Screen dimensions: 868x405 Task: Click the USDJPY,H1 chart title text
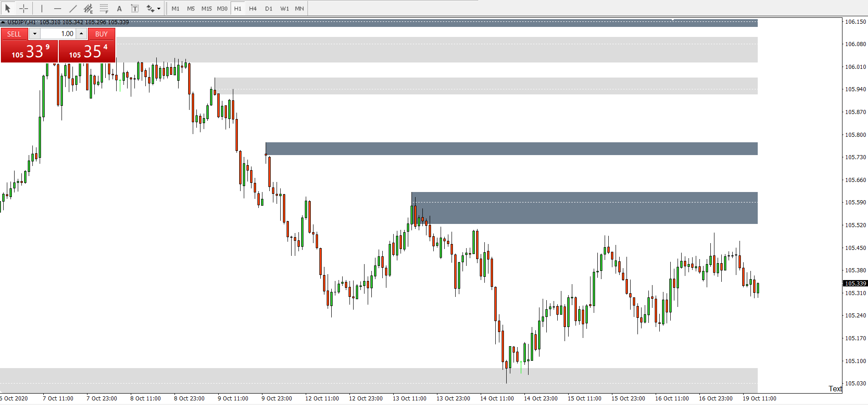click(x=21, y=22)
